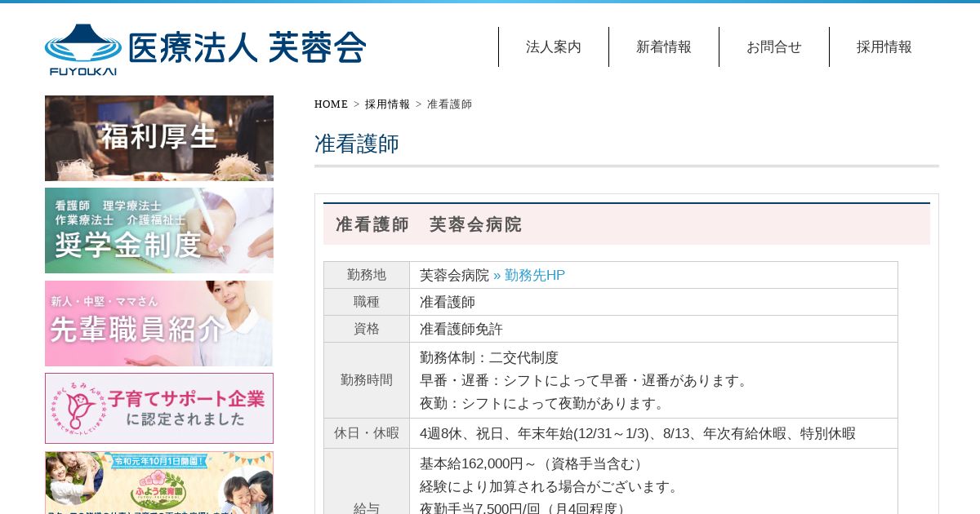
Task: Open the 法人案内 menu
Action: click(554, 47)
